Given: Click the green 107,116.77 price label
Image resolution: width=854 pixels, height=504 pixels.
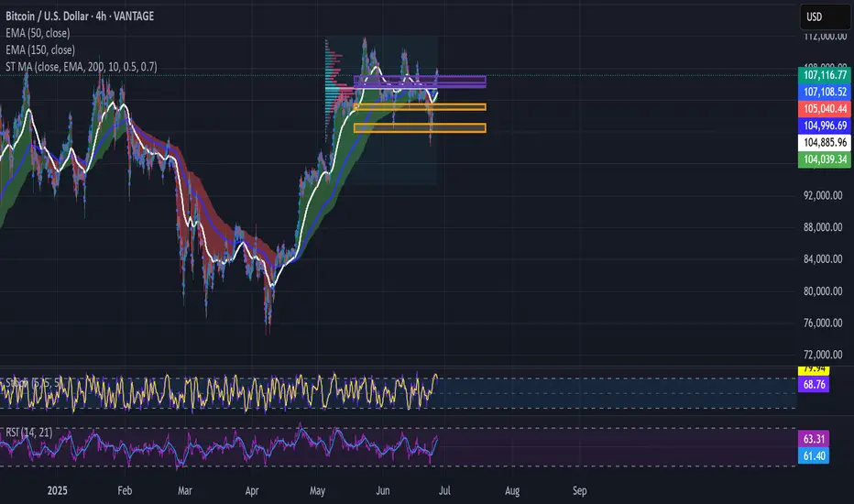Looking at the screenshot, I should click(825, 74).
